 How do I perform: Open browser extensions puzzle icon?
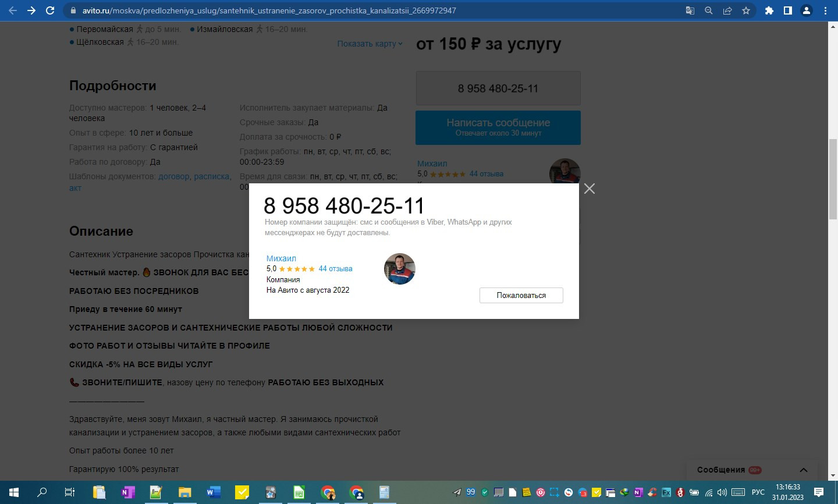[769, 10]
